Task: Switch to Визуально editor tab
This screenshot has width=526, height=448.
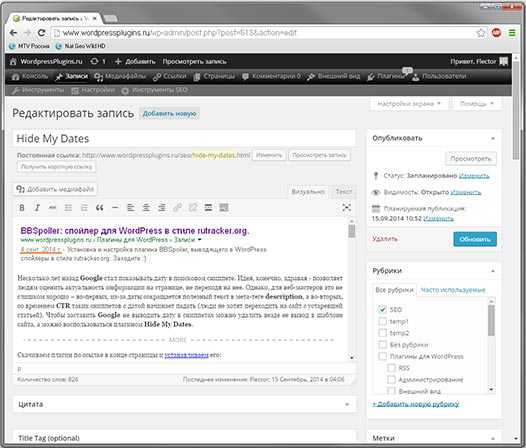Action: (308, 192)
